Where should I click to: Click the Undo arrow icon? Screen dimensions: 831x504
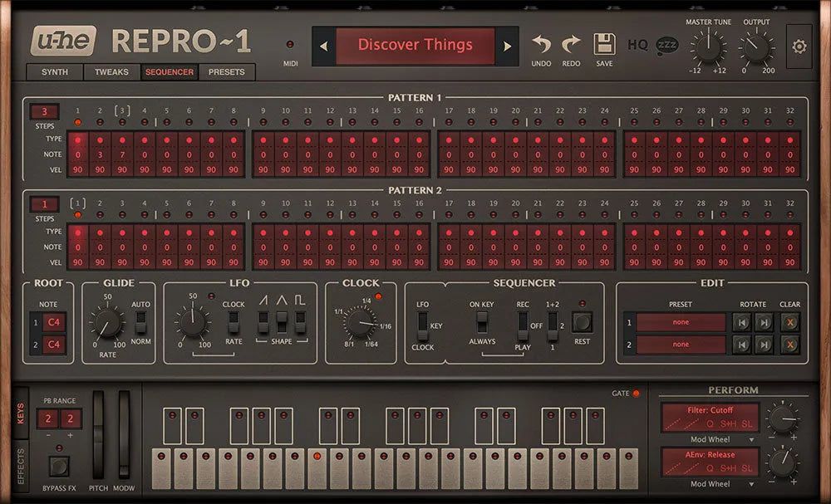tap(541, 45)
